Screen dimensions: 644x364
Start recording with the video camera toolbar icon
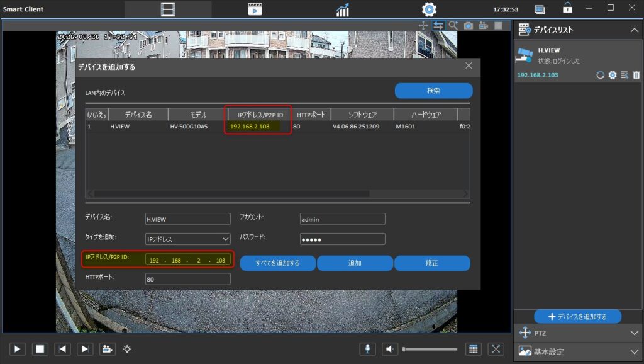click(483, 25)
